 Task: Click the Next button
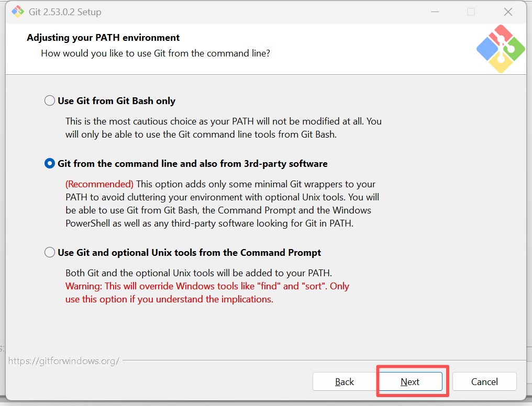(410, 381)
